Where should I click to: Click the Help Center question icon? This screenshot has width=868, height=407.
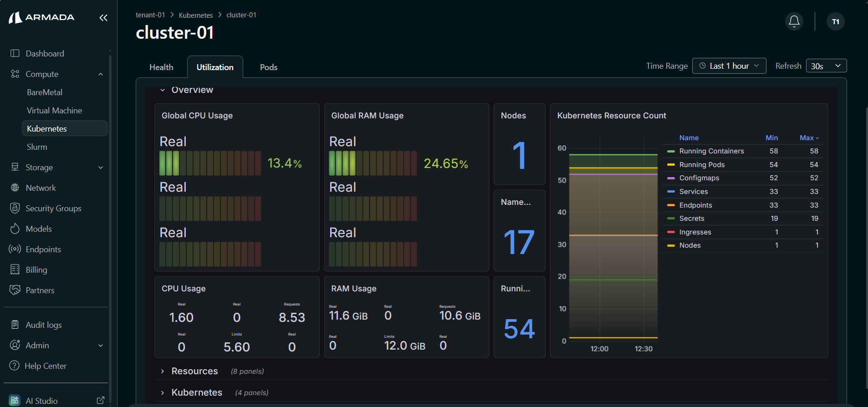coord(15,366)
